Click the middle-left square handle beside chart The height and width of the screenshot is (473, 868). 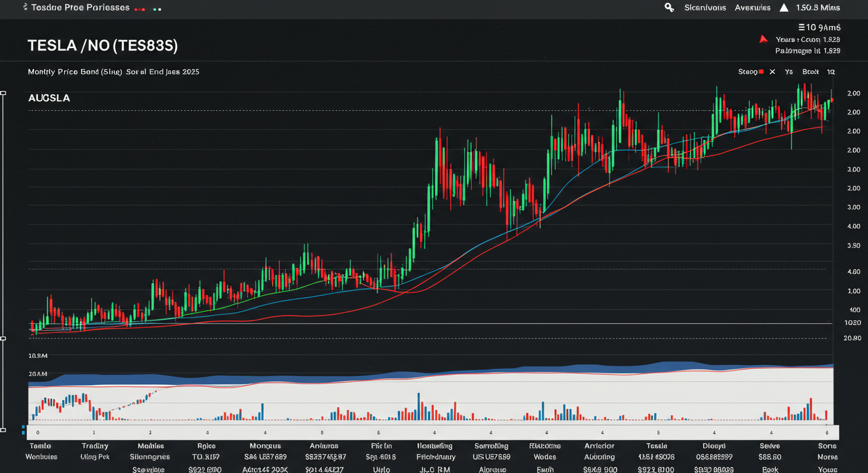(x=3, y=339)
